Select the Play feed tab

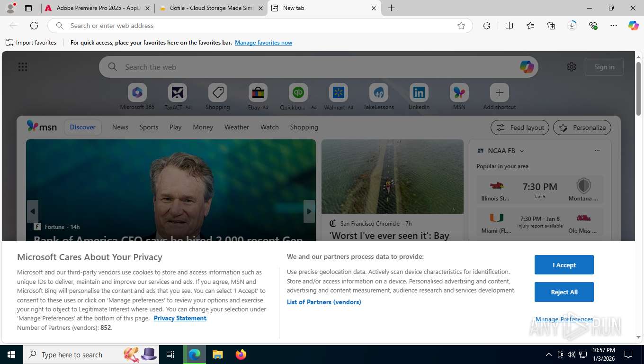click(x=176, y=127)
